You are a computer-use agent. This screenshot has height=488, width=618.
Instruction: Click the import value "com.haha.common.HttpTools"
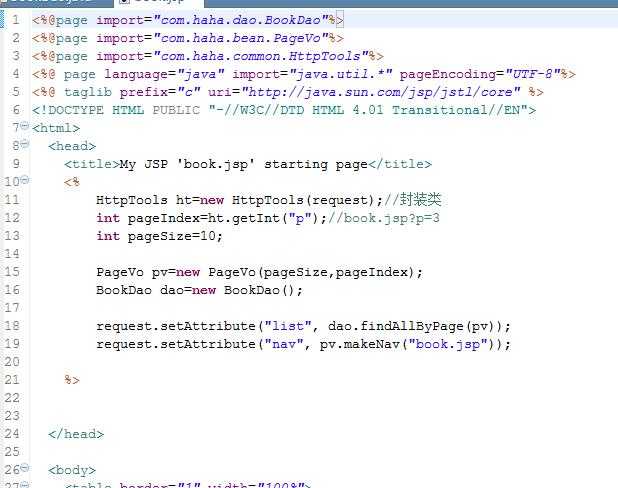point(261,56)
